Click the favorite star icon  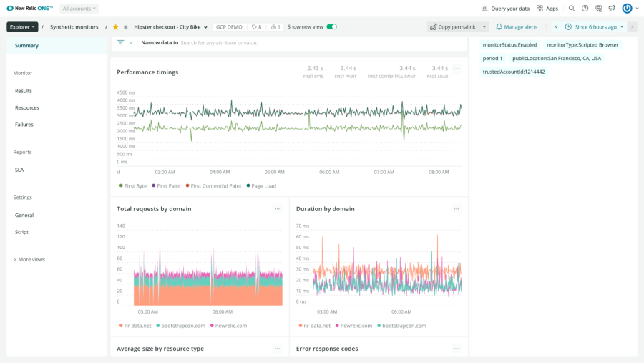click(116, 27)
